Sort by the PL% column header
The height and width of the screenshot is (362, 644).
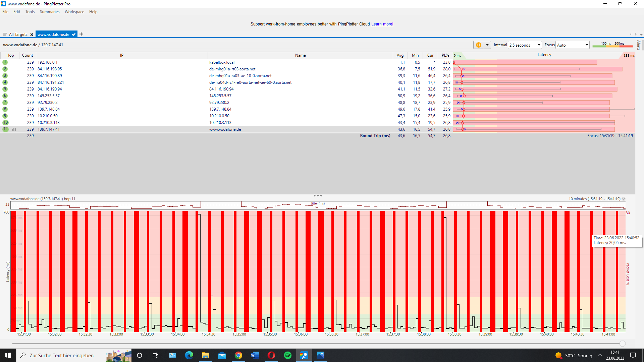(x=445, y=55)
